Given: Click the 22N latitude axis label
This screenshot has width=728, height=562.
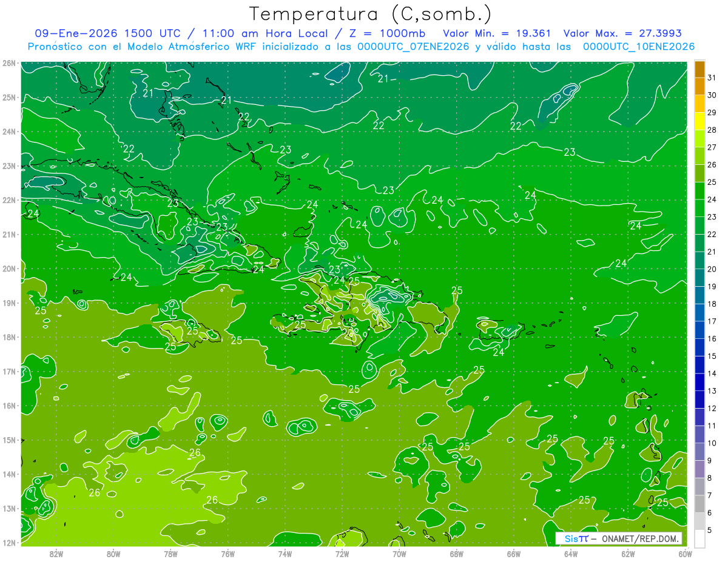Looking at the screenshot, I should 9,200.
